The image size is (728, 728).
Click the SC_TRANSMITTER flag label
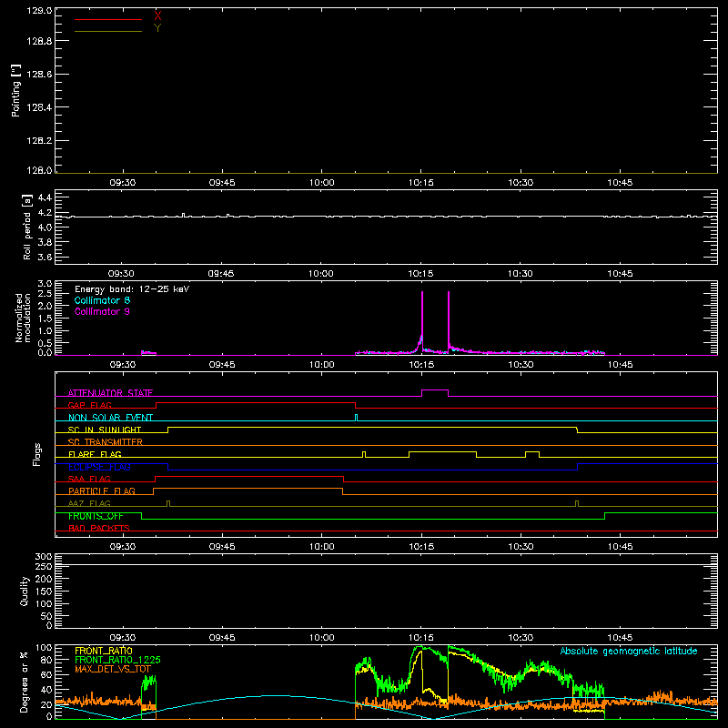[x=106, y=442]
